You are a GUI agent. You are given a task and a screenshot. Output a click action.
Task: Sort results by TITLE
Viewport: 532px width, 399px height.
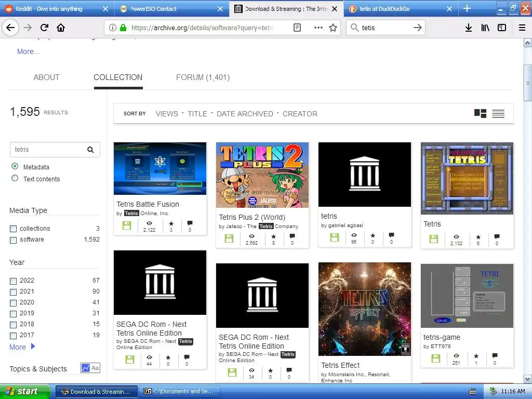[197, 114]
